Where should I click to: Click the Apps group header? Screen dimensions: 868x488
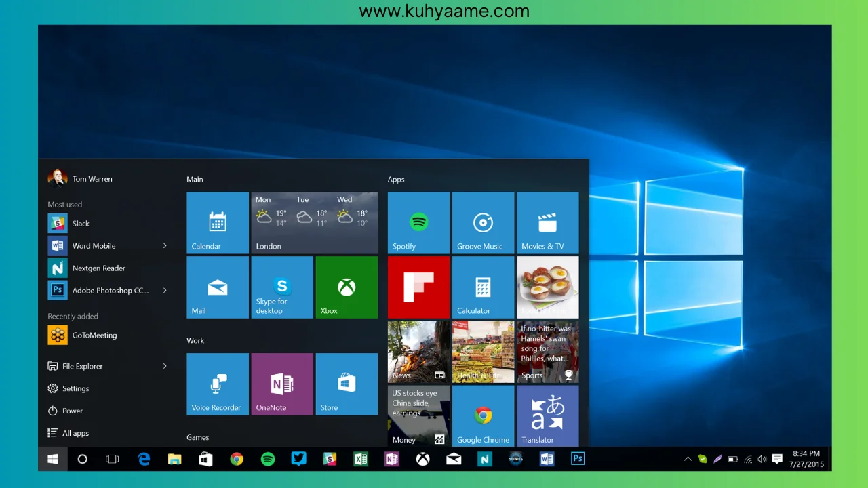[x=396, y=179]
